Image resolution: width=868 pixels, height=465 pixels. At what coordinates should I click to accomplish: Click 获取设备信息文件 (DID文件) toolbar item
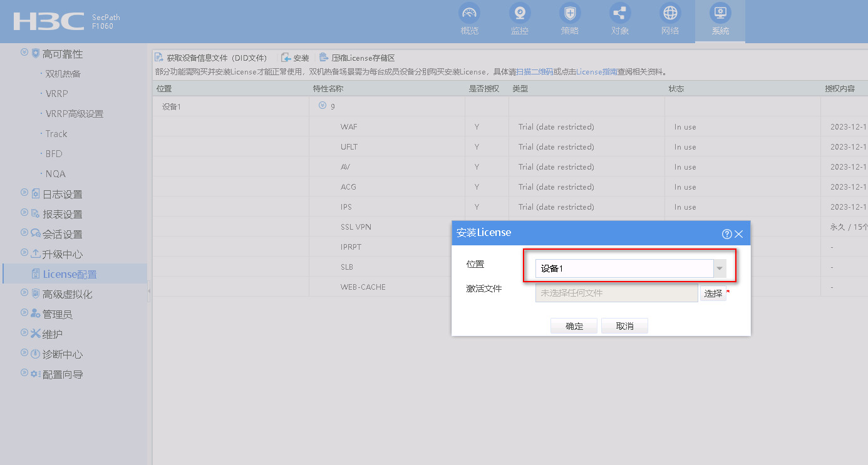(211, 58)
